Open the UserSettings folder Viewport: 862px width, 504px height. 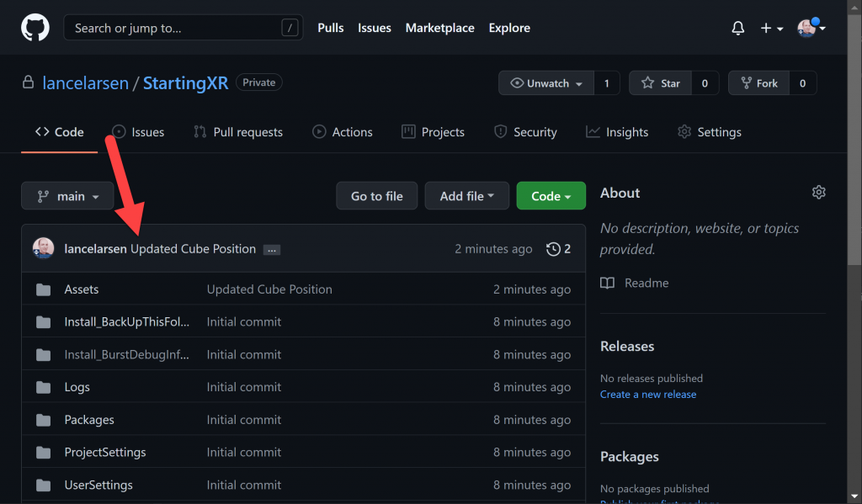click(x=98, y=485)
